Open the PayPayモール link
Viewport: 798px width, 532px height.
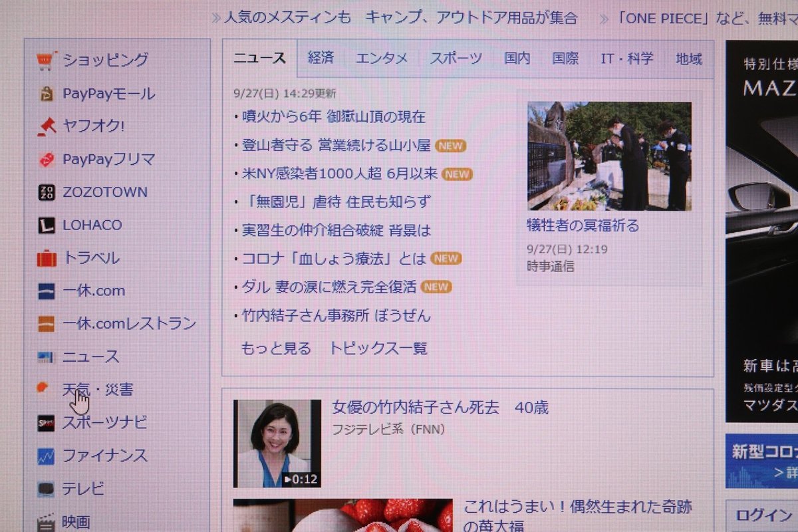pos(109,94)
